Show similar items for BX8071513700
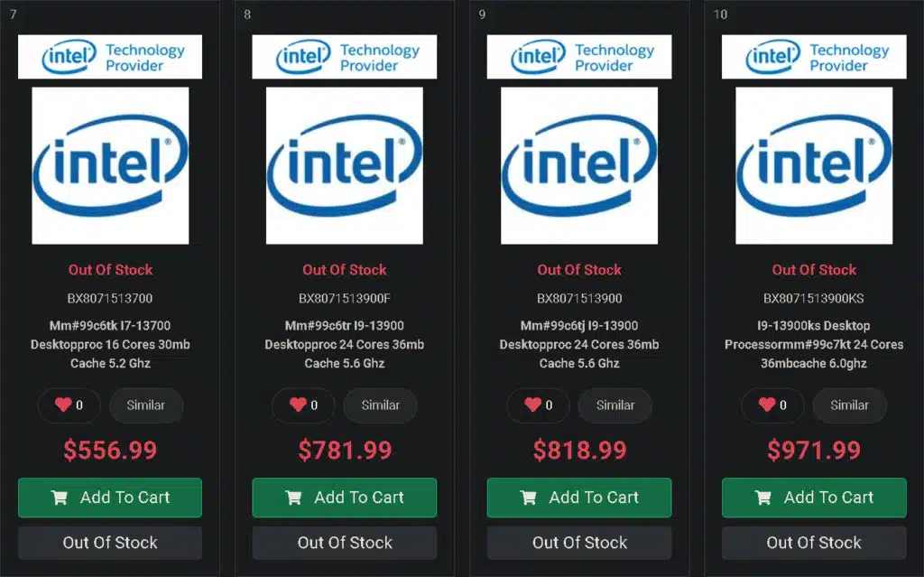 [145, 405]
